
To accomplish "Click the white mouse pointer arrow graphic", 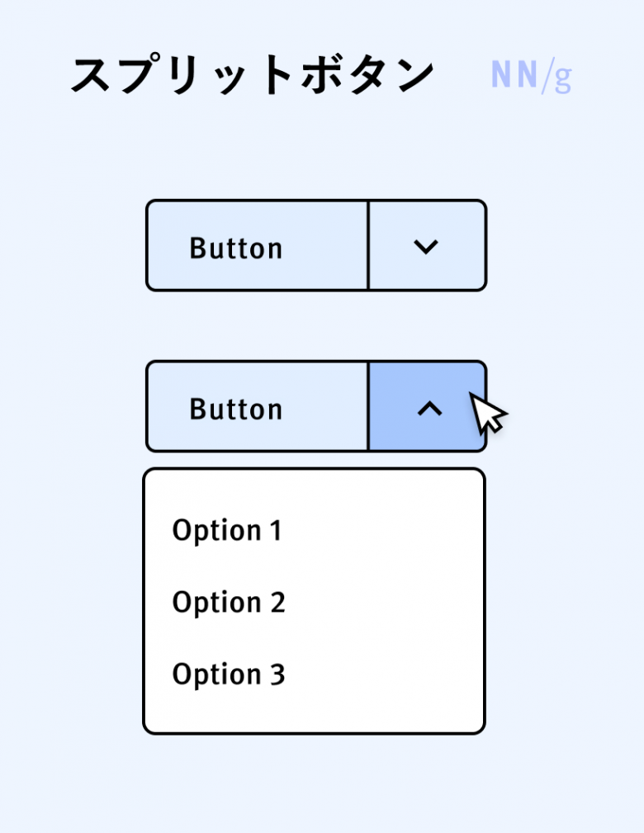I will point(488,413).
